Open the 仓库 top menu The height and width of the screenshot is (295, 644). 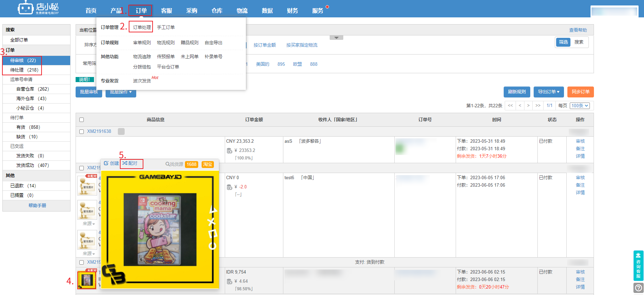click(x=217, y=11)
